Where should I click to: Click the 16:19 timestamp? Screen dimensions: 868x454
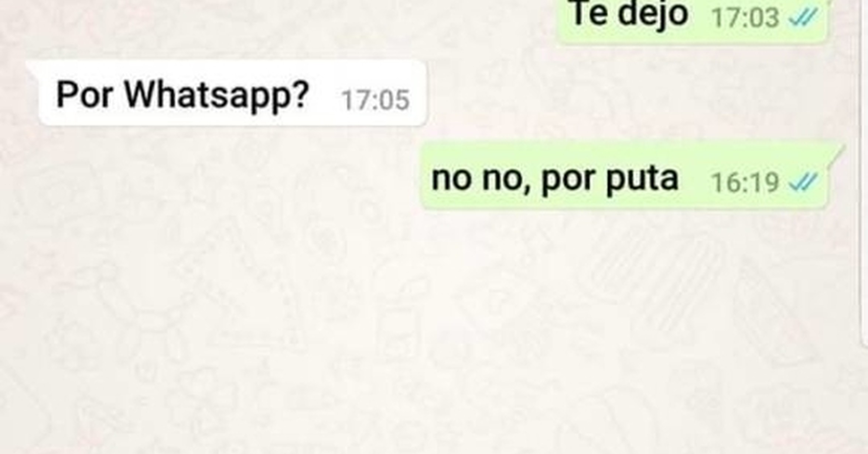tap(745, 183)
